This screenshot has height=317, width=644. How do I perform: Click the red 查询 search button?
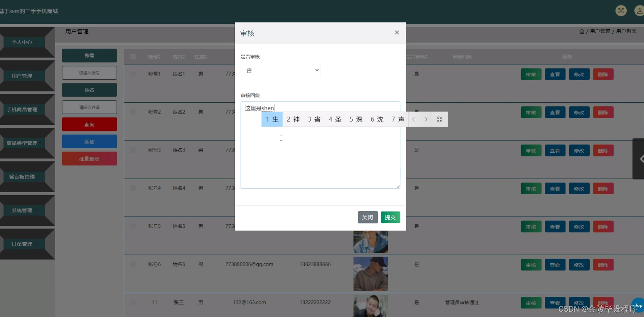[x=89, y=124]
